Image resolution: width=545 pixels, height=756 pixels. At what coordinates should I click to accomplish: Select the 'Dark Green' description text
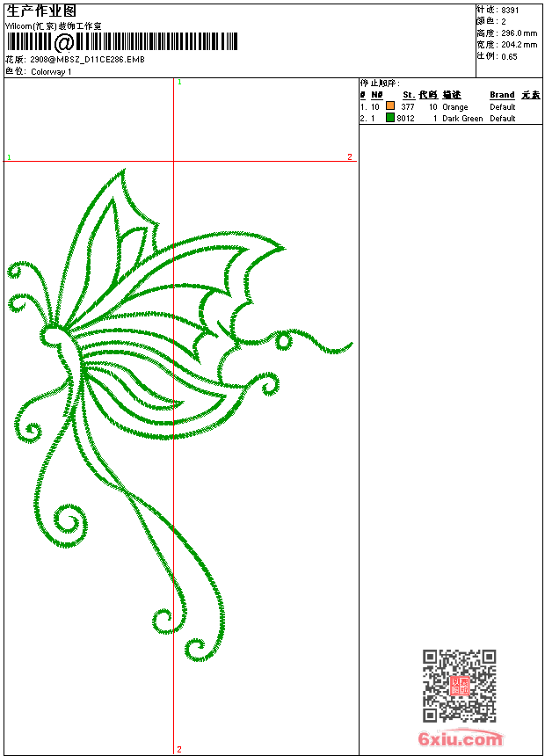tap(462, 118)
